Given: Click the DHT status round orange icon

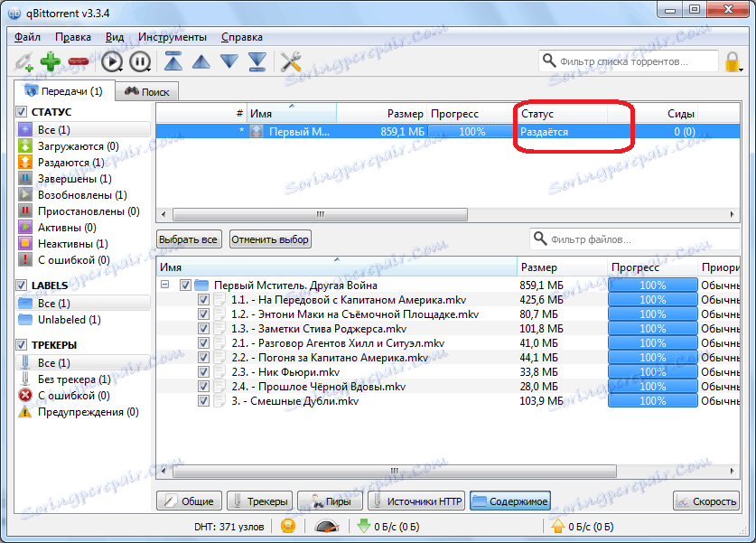Looking at the screenshot, I should click(x=288, y=526).
